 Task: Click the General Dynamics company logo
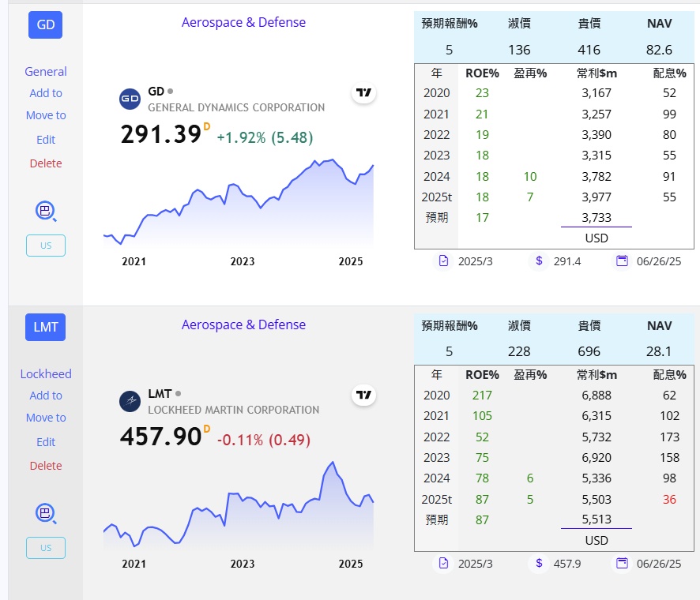[130, 99]
